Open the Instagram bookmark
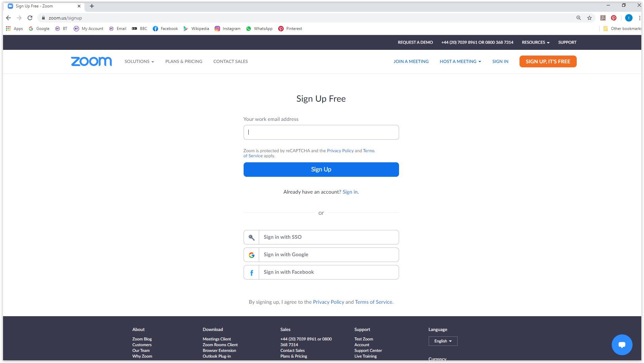Image resolution: width=644 pixels, height=363 pixels. (x=227, y=29)
